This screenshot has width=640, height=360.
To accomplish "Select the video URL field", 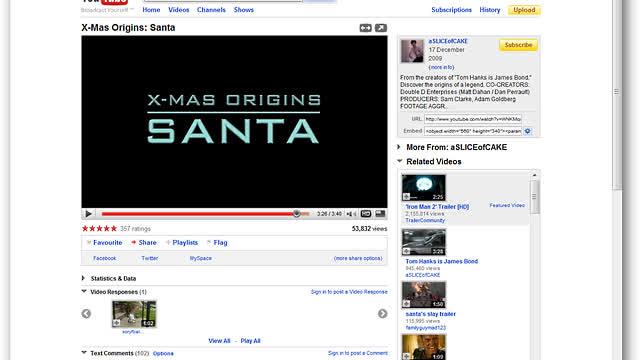I will (473, 119).
